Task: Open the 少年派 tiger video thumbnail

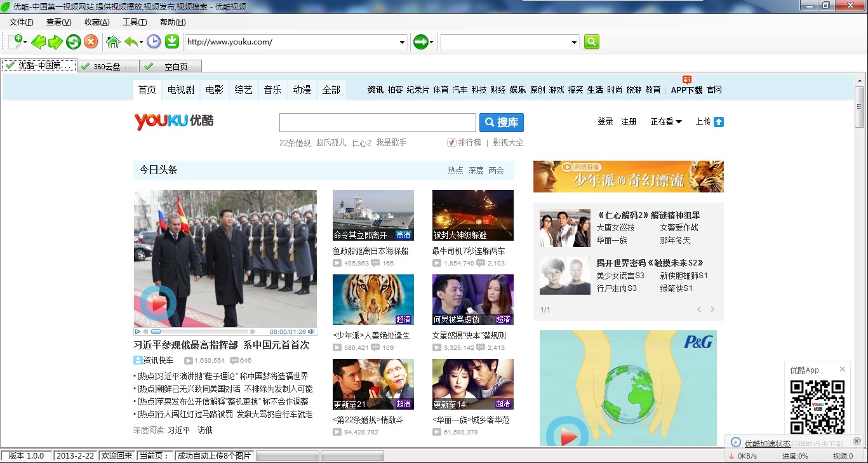Action: pos(373,300)
